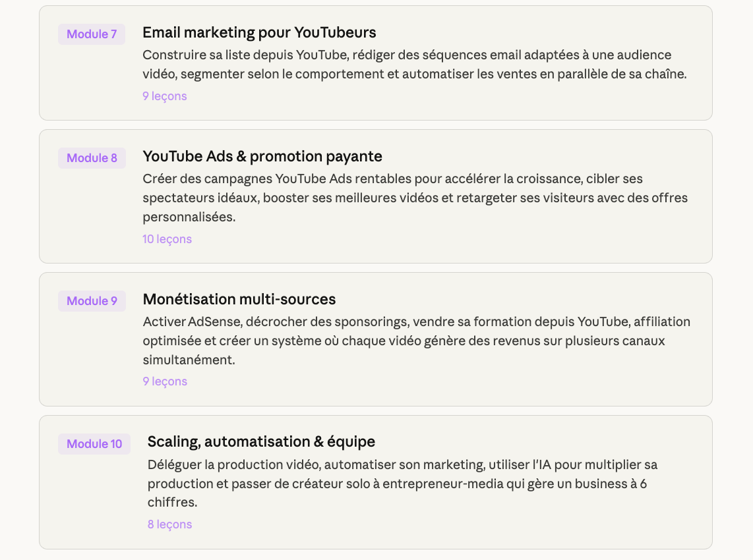Click the Module 9 badge
The height and width of the screenshot is (560, 753).
pyautogui.click(x=92, y=301)
